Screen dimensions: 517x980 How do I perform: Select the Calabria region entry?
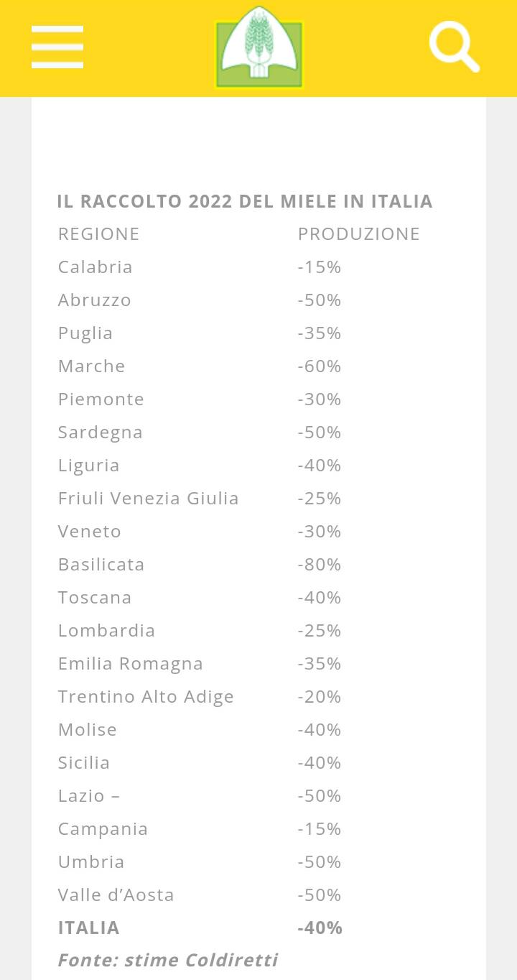[95, 267]
